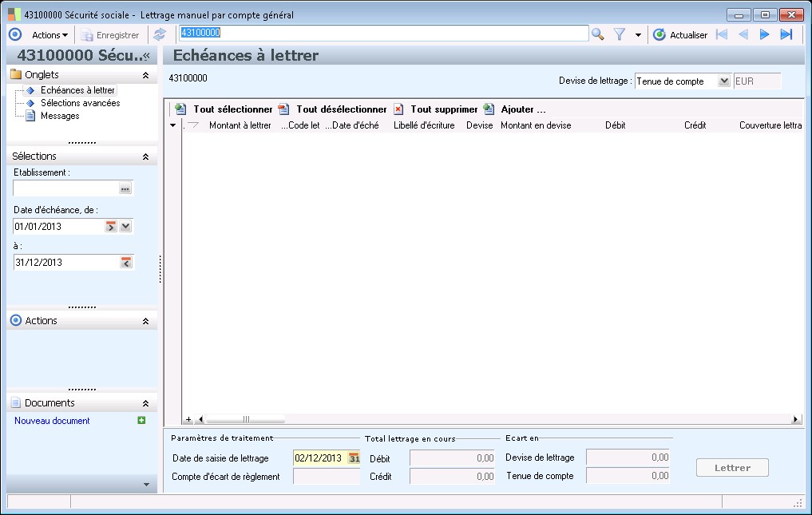This screenshot has width=812, height=515.
Task: Click the start due date field 01/01/2013
Action: tap(58, 227)
